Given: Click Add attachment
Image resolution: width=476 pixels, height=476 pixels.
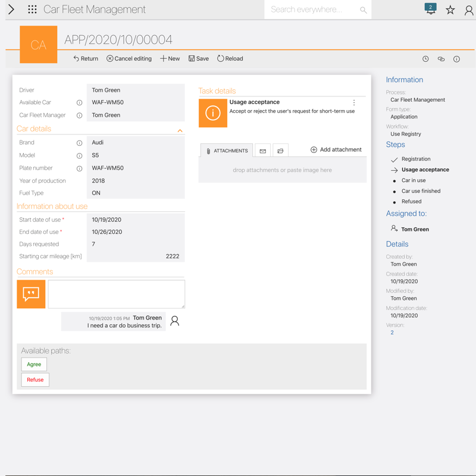Looking at the screenshot, I should point(336,150).
